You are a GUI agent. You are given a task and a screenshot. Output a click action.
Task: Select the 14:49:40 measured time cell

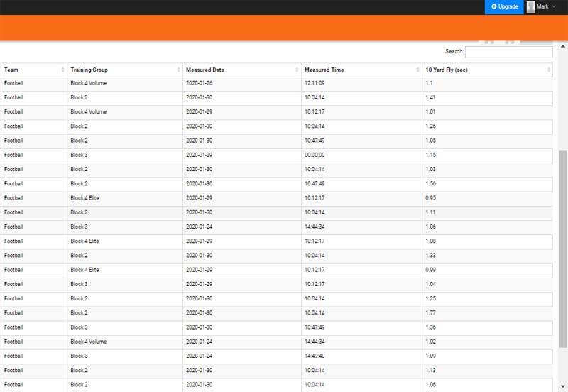315,356
